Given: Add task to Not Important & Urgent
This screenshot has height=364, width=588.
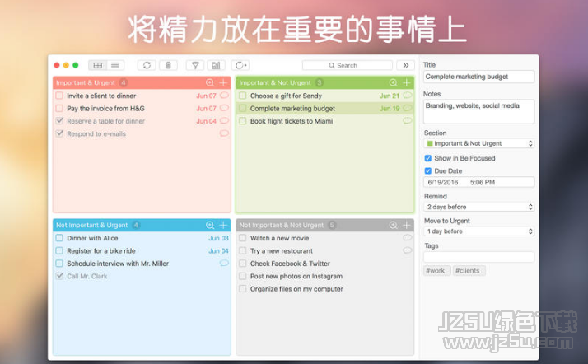Looking at the screenshot, I should pos(223,225).
